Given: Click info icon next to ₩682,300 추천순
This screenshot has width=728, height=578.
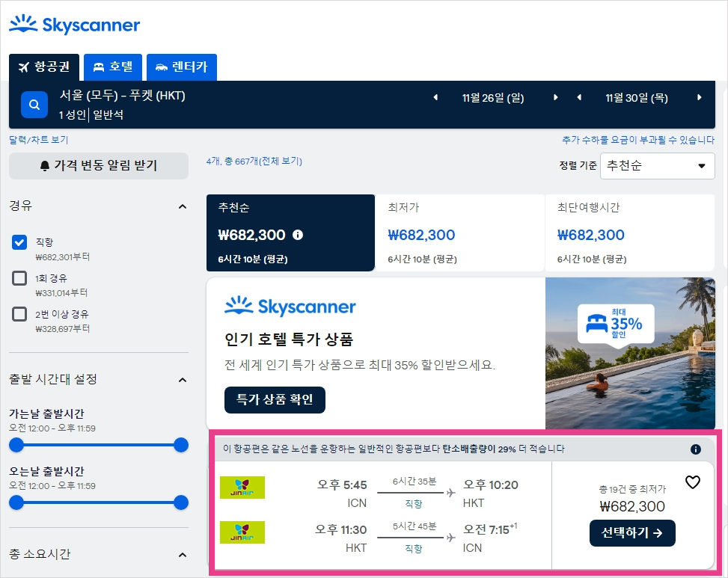Looking at the screenshot, I should coord(298,235).
